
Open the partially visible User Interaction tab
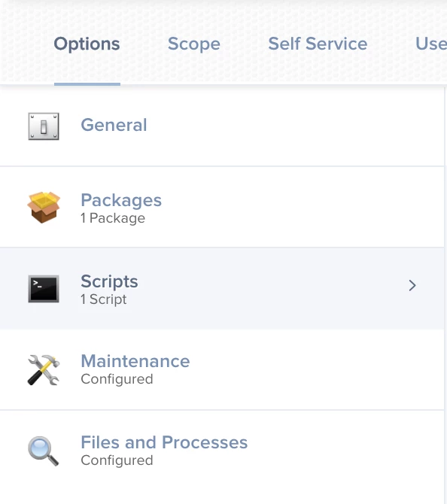tap(431, 44)
